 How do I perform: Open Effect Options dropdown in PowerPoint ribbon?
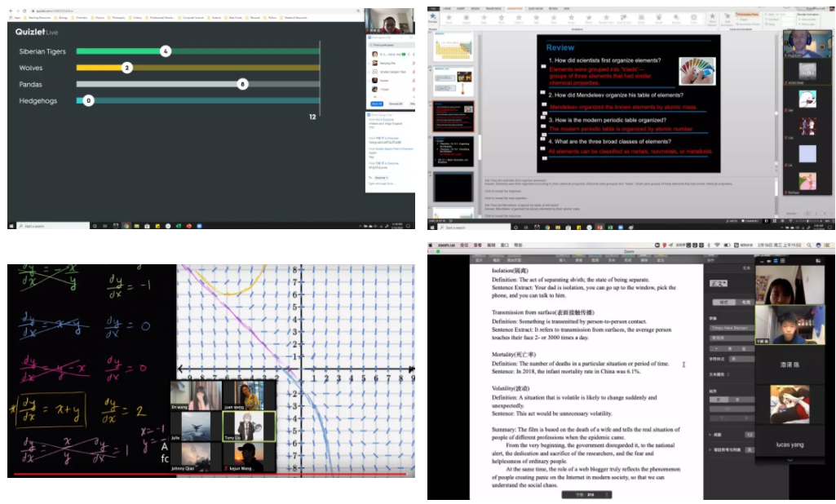coord(712,20)
